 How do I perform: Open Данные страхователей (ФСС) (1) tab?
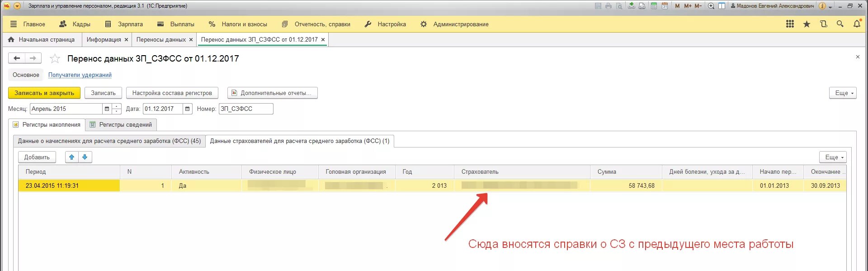(300, 141)
